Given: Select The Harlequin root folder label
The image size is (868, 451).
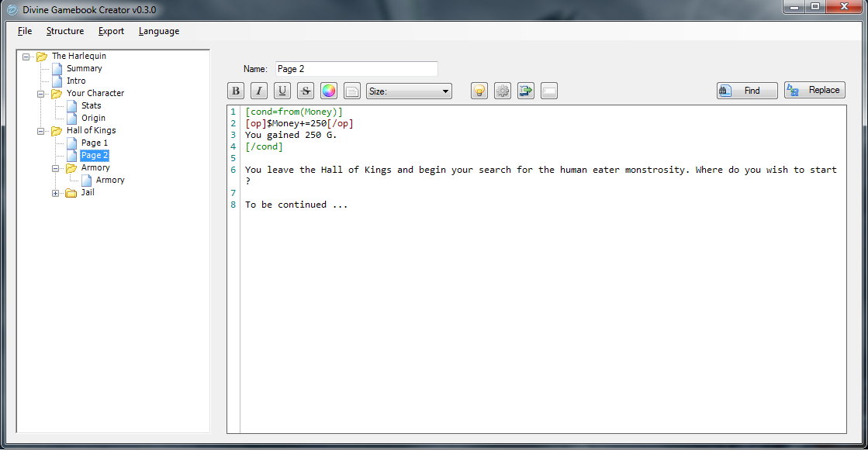Looking at the screenshot, I should tap(78, 56).
